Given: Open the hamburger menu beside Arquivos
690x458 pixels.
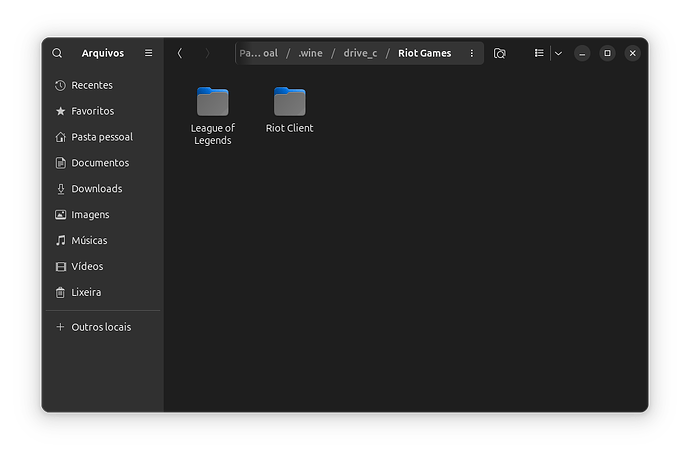Looking at the screenshot, I should click(x=149, y=53).
